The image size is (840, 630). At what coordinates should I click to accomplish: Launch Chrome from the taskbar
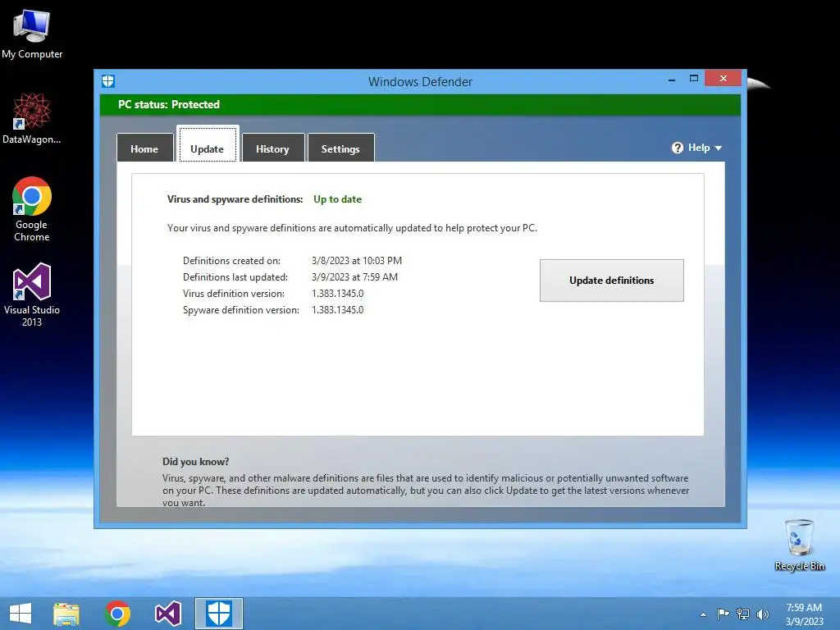[x=117, y=614]
